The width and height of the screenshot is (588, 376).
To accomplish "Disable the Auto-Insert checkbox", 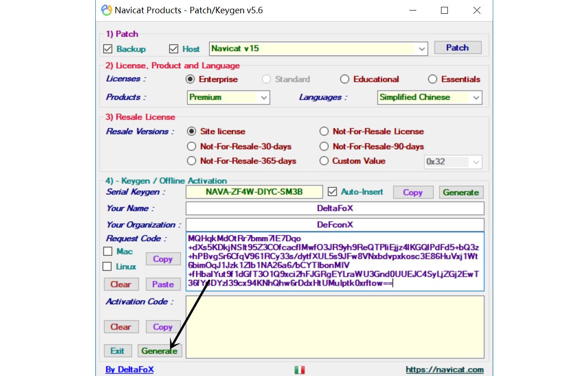I will pyautogui.click(x=333, y=192).
